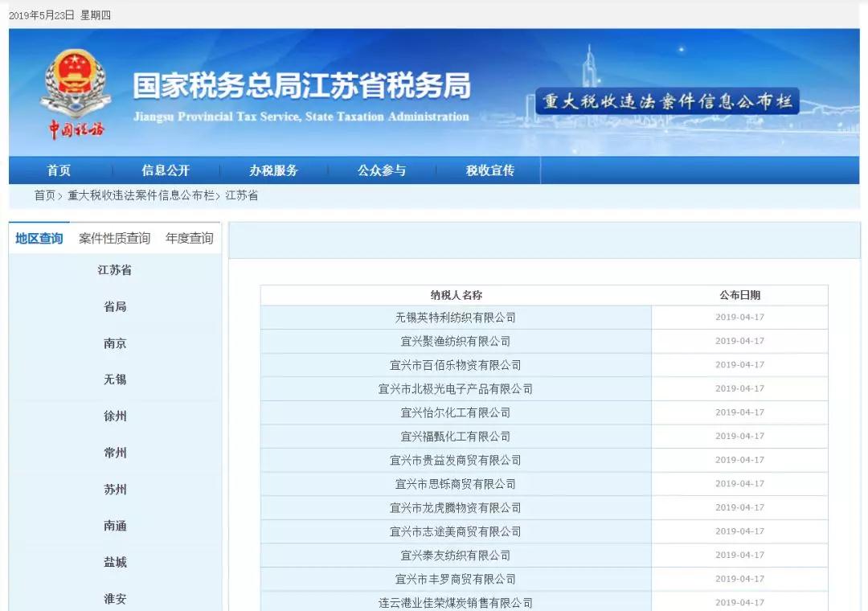The height and width of the screenshot is (611, 868).
Task: Select 省局 in the region list
Action: point(115,307)
